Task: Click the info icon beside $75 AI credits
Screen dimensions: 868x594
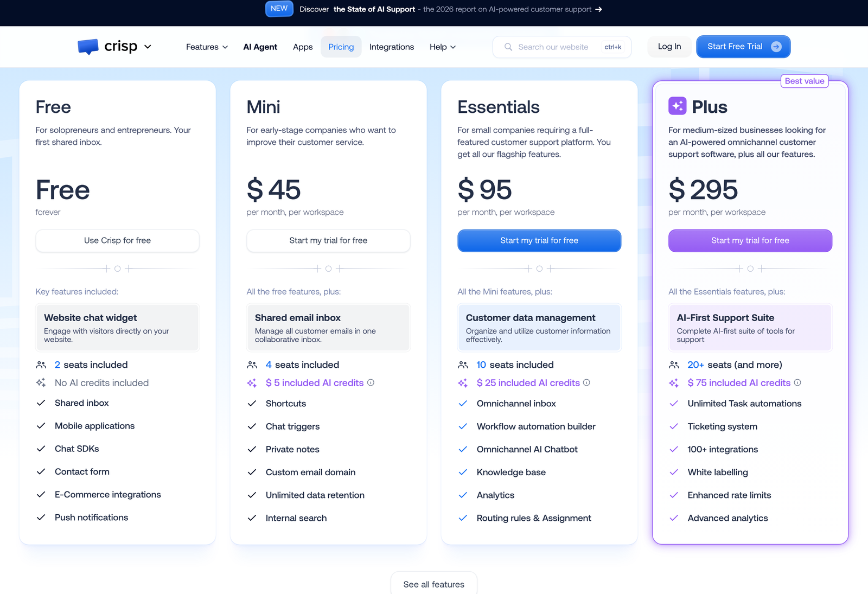Action: (797, 382)
